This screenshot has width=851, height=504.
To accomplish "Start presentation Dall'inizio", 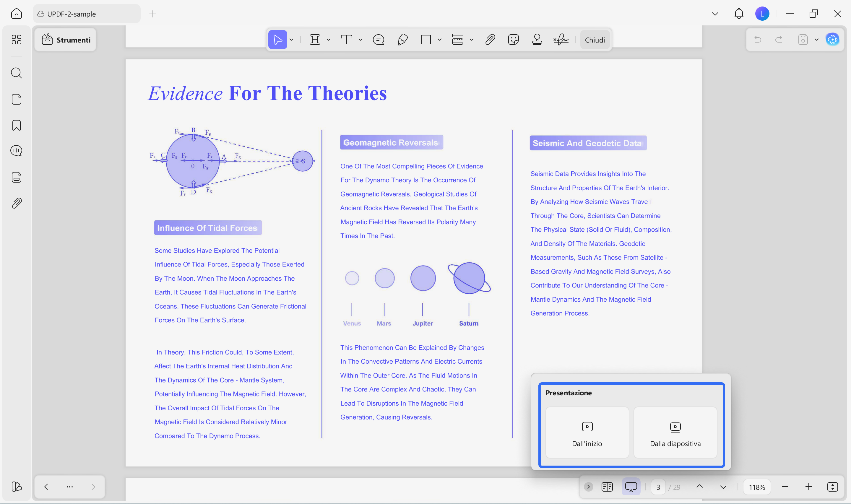I will click(587, 432).
